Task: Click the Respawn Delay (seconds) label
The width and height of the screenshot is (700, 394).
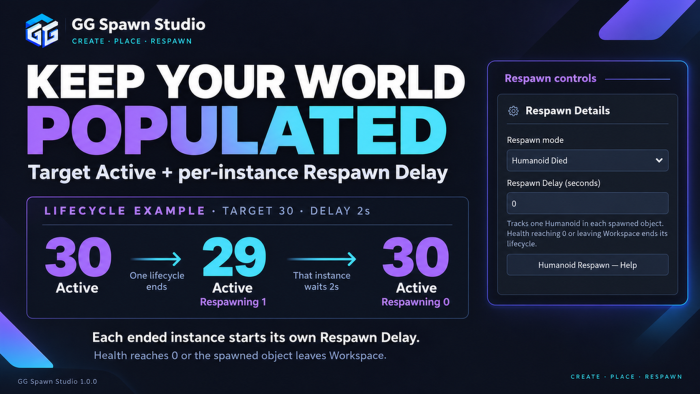Action: (x=554, y=183)
